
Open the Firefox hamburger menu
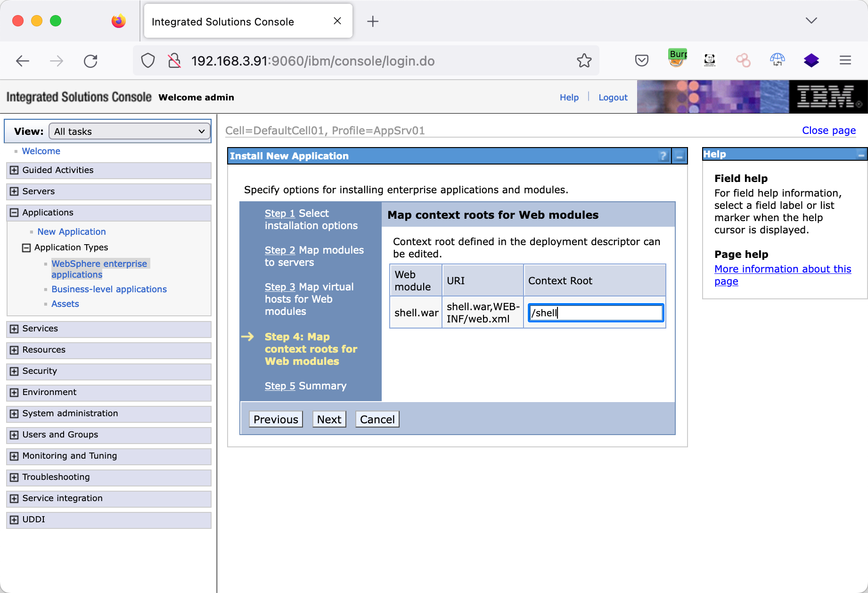[x=845, y=60]
